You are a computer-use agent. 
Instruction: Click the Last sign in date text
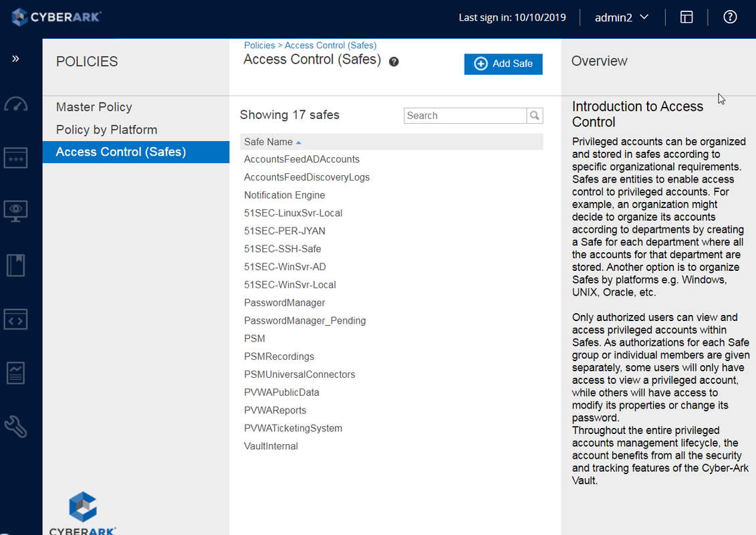512,17
